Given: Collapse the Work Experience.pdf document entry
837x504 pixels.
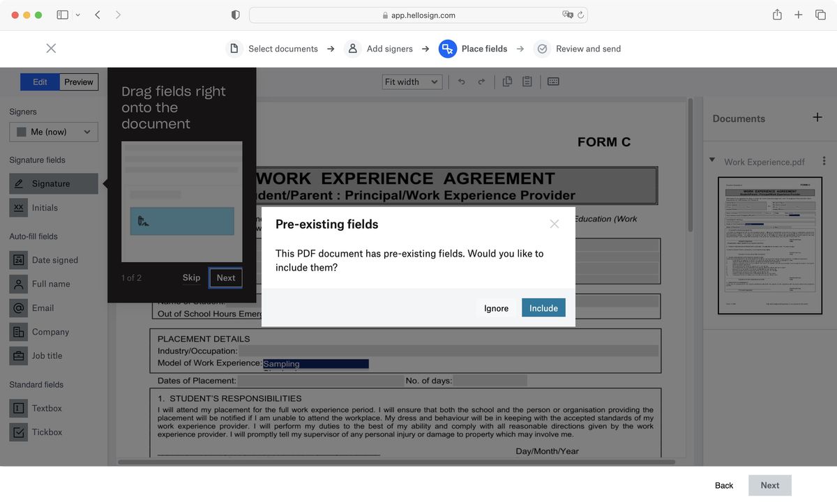Looking at the screenshot, I should (x=712, y=160).
